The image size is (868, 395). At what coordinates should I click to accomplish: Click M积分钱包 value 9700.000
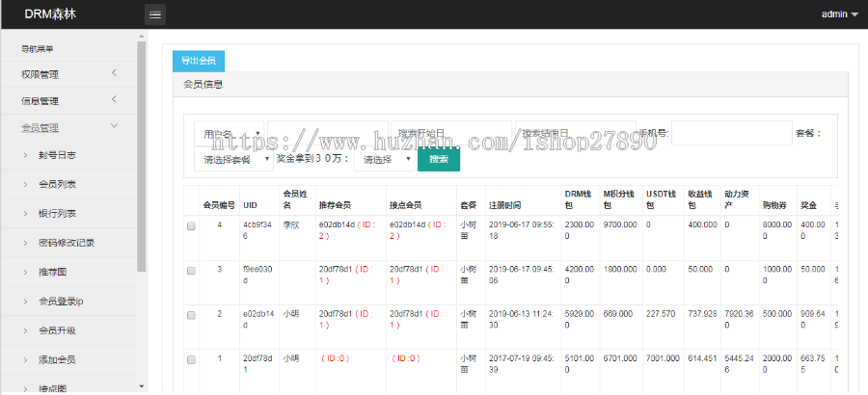coord(620,225)
